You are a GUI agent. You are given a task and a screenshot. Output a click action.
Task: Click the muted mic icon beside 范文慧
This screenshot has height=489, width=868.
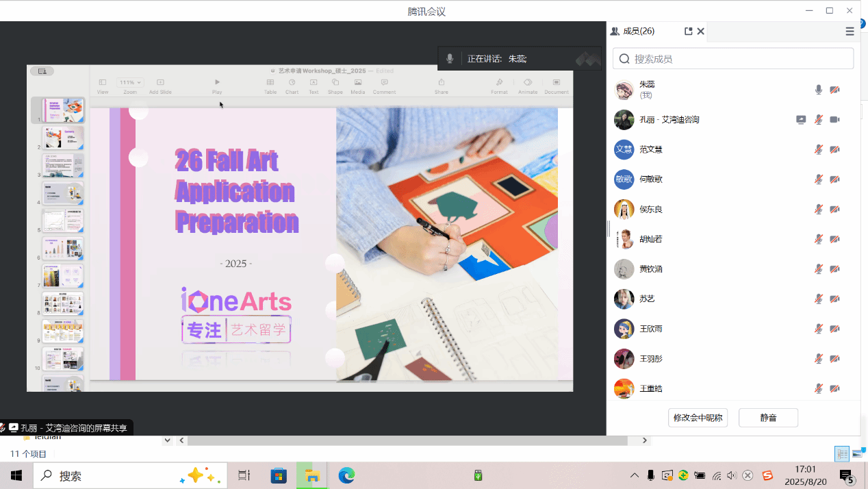(x=818, y=149)
